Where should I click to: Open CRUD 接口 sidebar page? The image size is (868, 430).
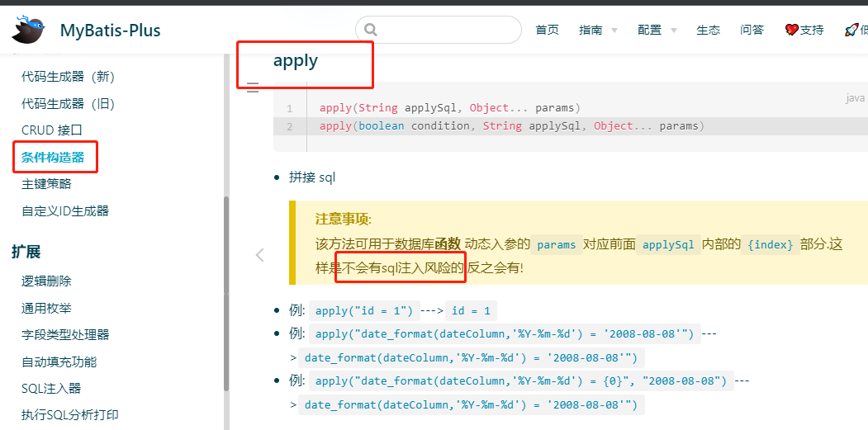click(51, 130)
